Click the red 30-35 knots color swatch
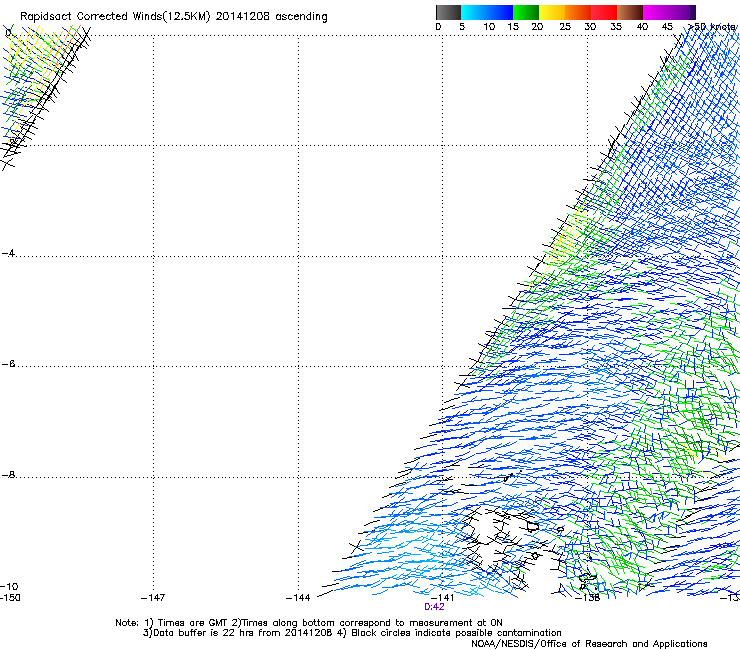The image size is (740, 650). tap(604, 12)
